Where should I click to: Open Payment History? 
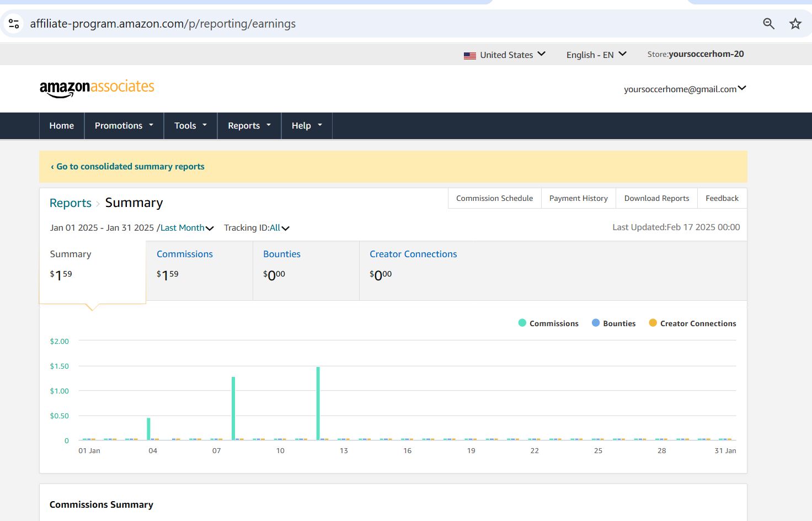pos(579,198)
